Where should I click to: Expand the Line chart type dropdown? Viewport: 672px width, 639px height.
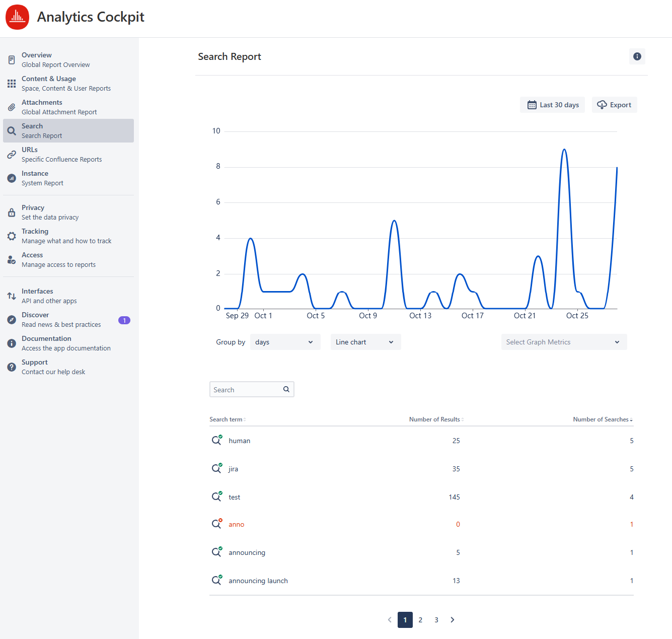[x=365, y=342]
